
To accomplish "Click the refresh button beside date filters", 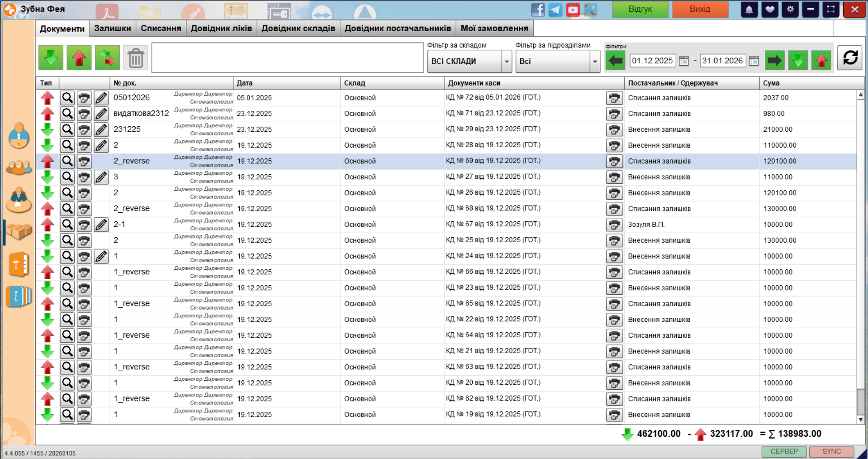I will [850, 58].
